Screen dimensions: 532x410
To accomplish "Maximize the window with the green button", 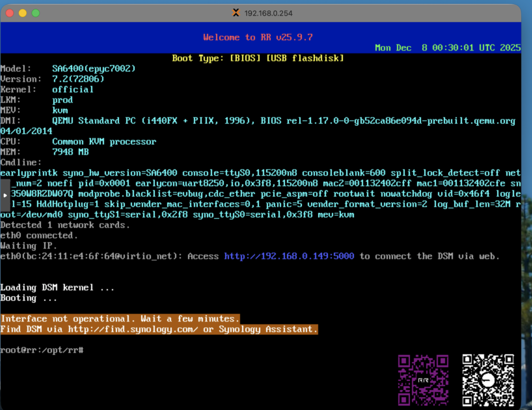I will [x=35, y=13].
